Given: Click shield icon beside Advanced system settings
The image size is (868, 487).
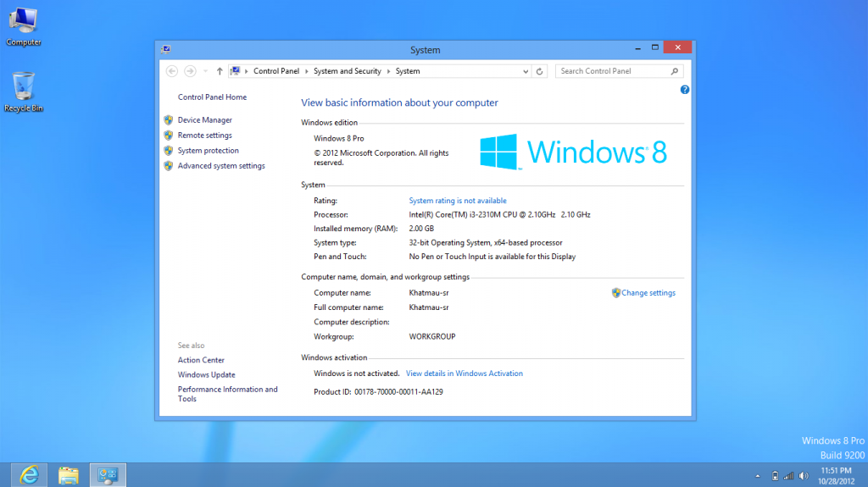Looking at the screenshot, I should 169,165.
